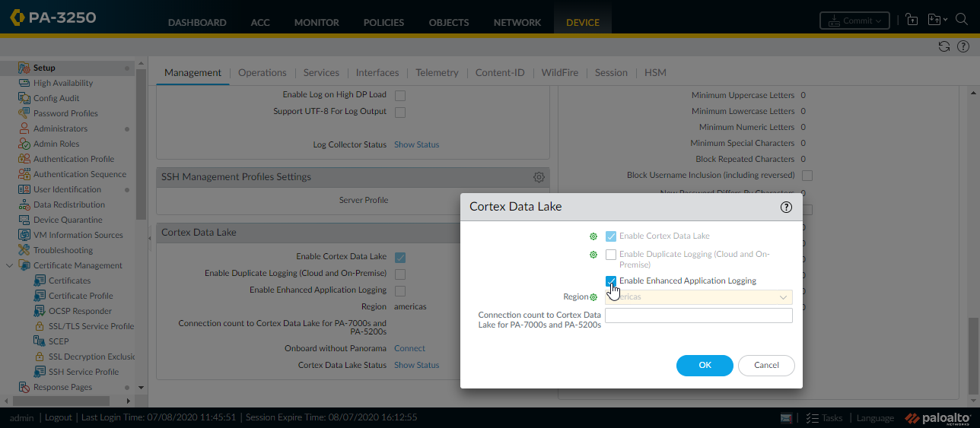This screenshot has height=428, width=980.
Task: Click the help icon in Cortex Data Lake dialog
Action: coord(786,207)
